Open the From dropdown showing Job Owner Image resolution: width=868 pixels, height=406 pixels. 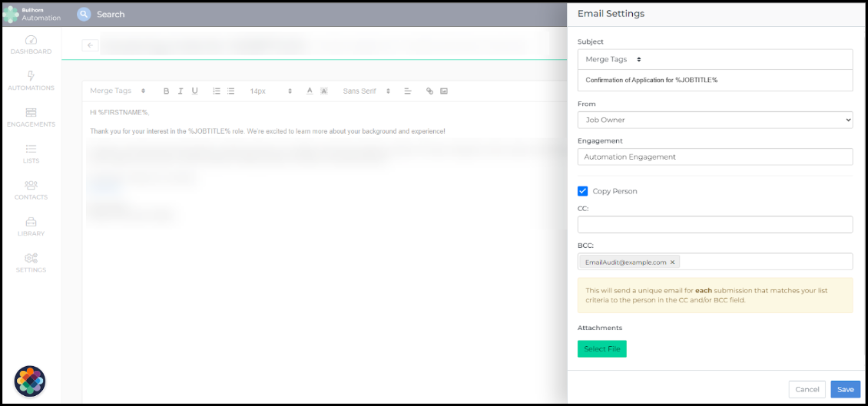click(x=714, y=120)
